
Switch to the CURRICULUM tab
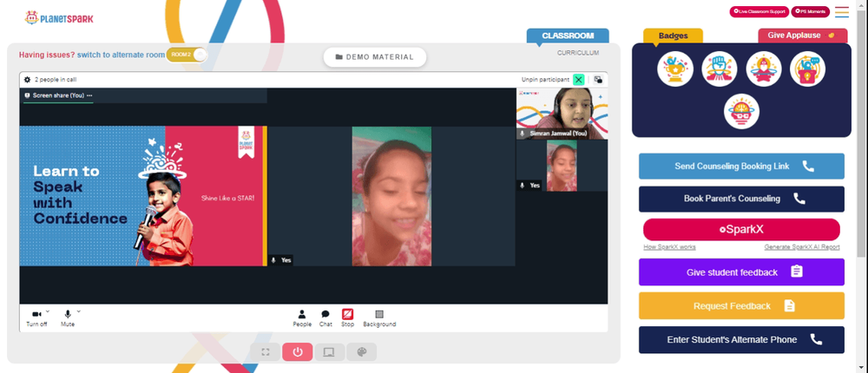[578, 53]
